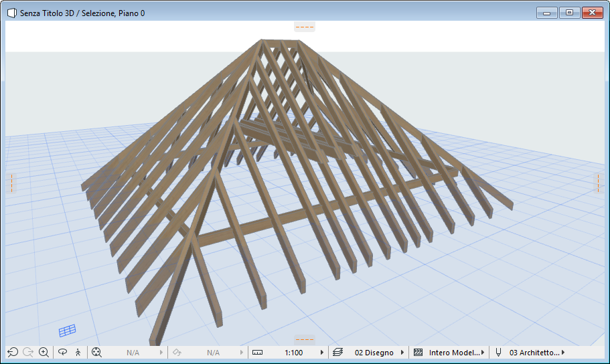
Task: Maximize the 3D window
Action: click(x=569, y=13)
